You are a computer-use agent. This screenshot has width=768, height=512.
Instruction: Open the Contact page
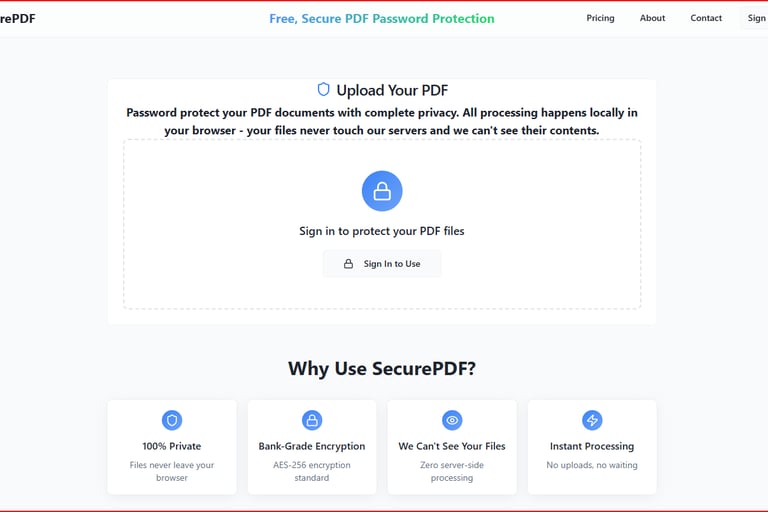tap(706, 18)
